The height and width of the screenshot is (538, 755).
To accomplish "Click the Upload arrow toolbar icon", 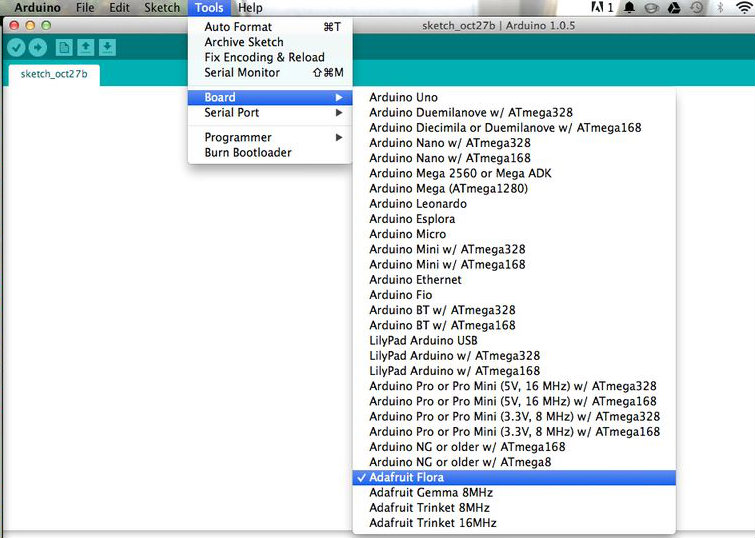I will [x=38, y=47].
